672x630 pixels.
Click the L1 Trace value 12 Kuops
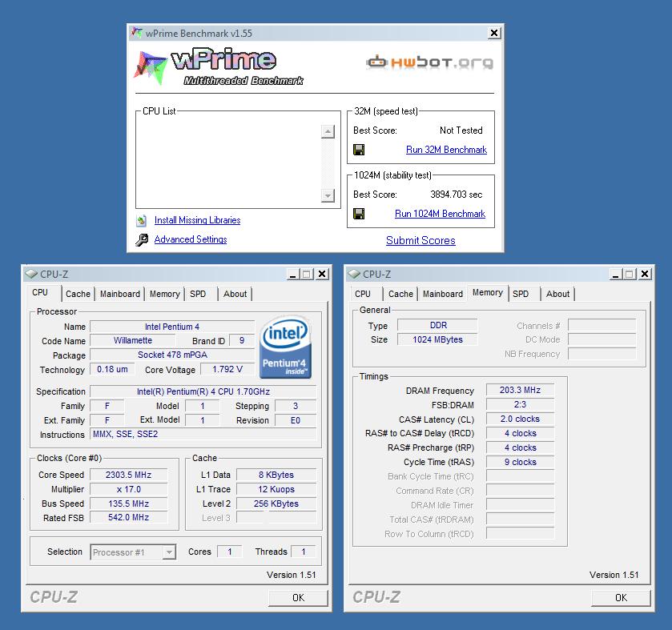(276, 489)
